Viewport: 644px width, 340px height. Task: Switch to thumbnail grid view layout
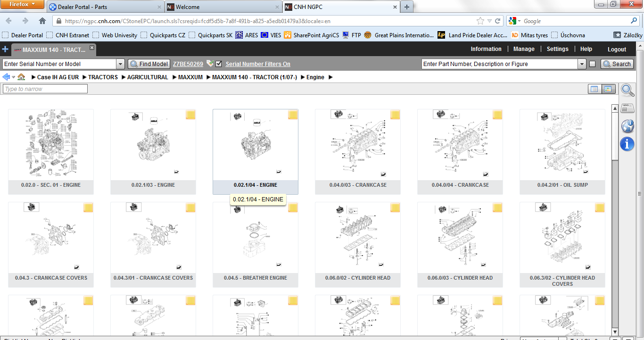pyautogui.click(x=608, y=89)
